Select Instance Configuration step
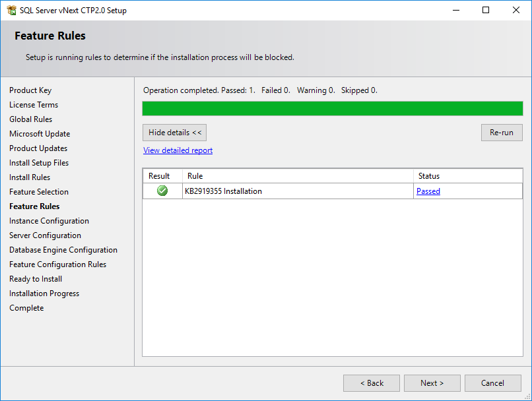The width and height of the screenshot is (532, 401). pos(49,221)
